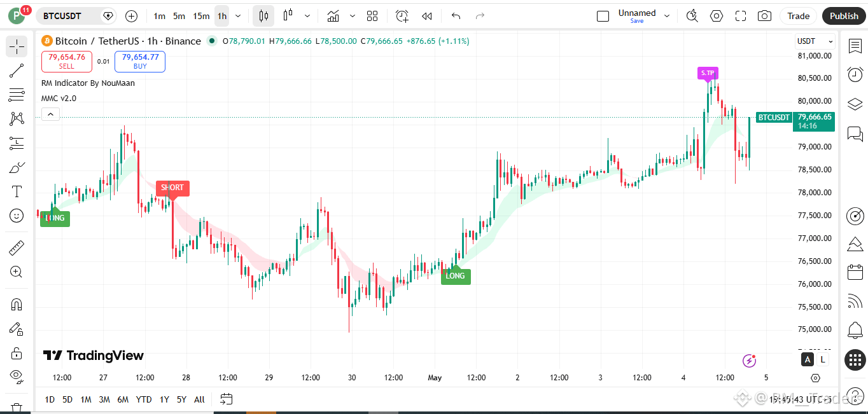Toggle stay in drawing mode
868x414 pixels.
(17, 328)
